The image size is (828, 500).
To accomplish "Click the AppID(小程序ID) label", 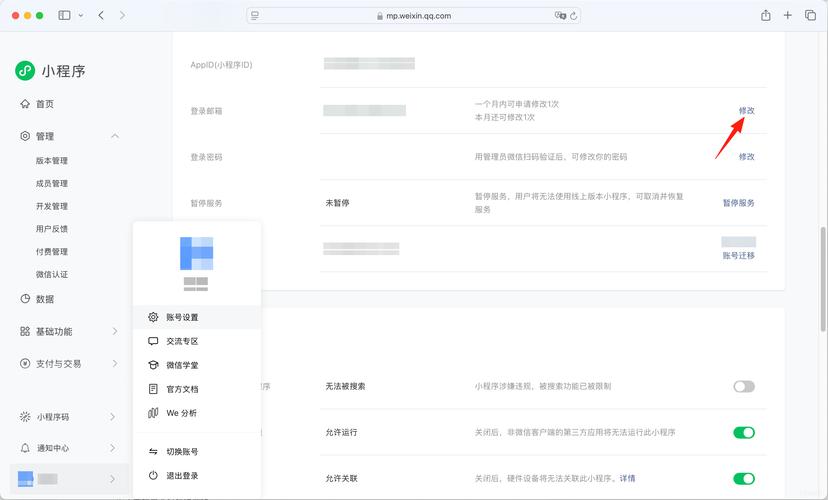I will (221, 65).
